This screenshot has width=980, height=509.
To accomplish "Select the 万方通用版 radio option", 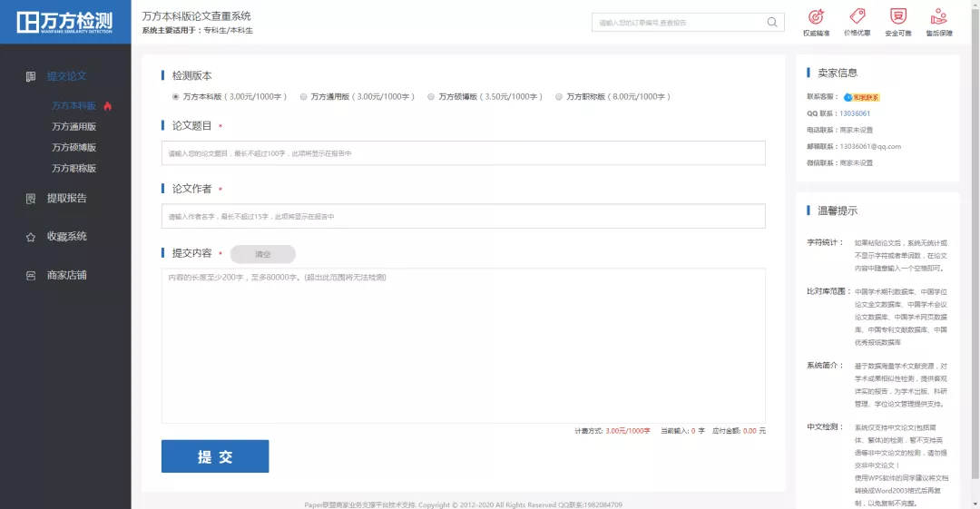I will point(303,96).
